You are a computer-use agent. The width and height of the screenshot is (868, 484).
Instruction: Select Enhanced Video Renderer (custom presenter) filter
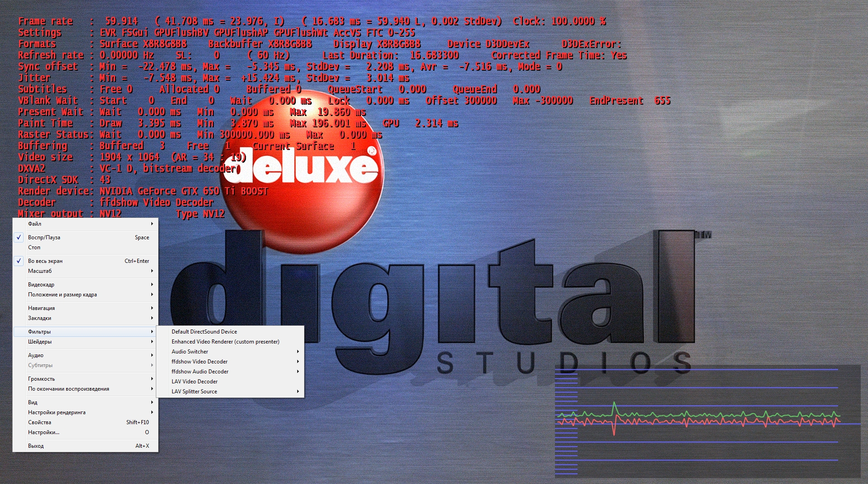pyautogui.click(x=226, y=342)
